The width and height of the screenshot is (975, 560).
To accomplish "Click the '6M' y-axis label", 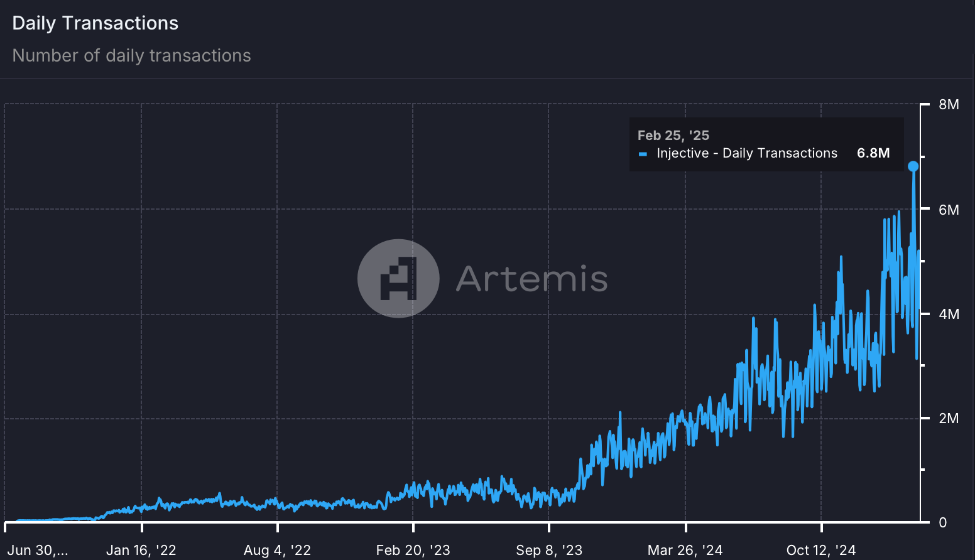I will click(x=949, y=210).
